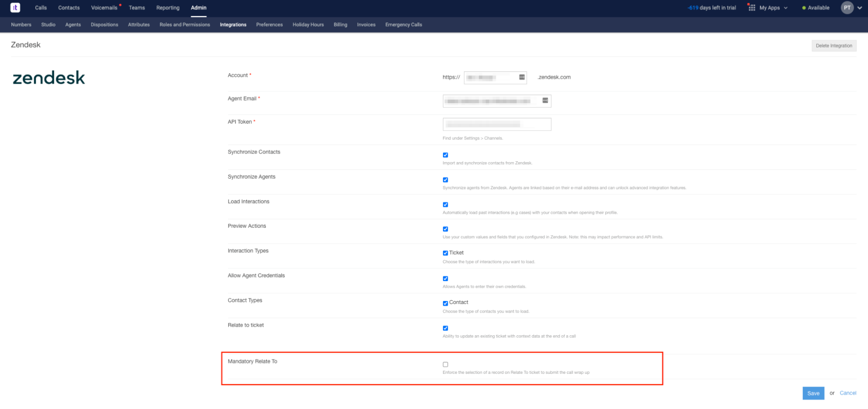Open Voicemails in the top navigation
The image size is (868, 409).
pyautogui.click(x=104, y=8)
